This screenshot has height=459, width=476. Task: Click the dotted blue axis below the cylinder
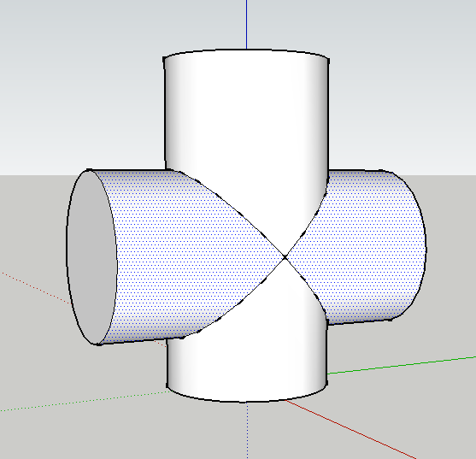click(248, 431)
